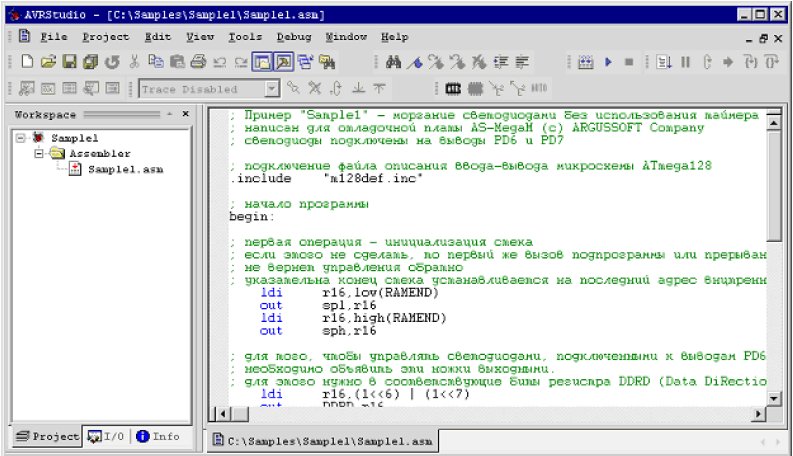Open a file with the folder icon
793x456 pixels.
click(x=48, y=62)
